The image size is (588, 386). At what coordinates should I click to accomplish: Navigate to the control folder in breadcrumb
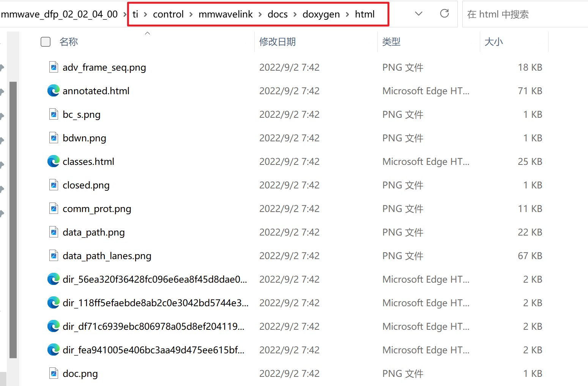168,14
